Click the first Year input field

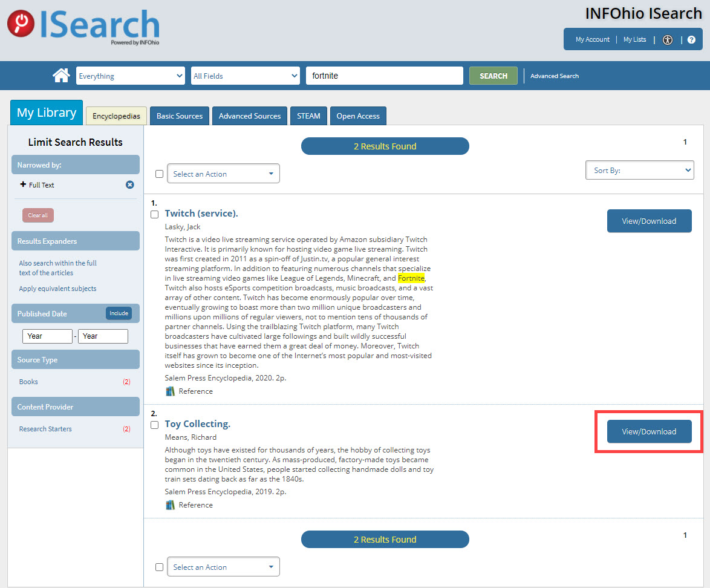[x=48, y=336]
